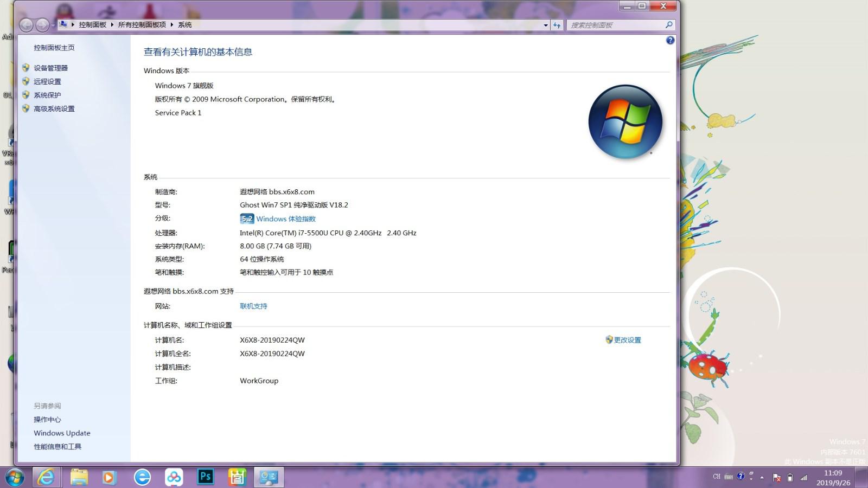The image size is (868, 488).
Task: Open 操作中心 link
Action: click(x=48, y=420)
